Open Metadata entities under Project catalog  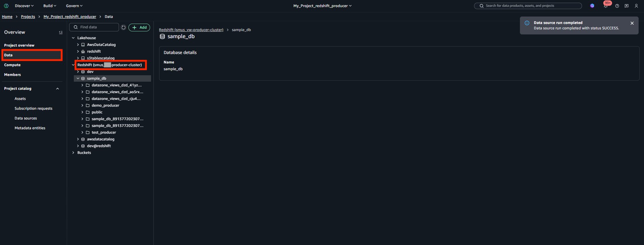click(x=30, y=128)
